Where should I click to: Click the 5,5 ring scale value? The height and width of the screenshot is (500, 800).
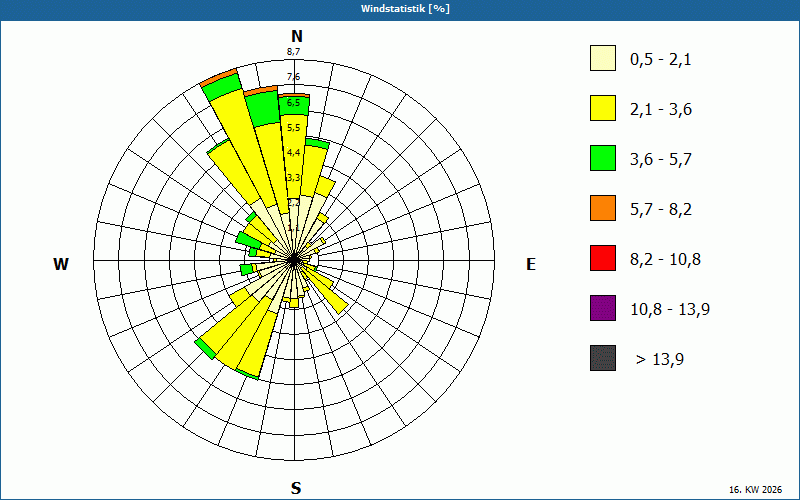click(293, 128)
